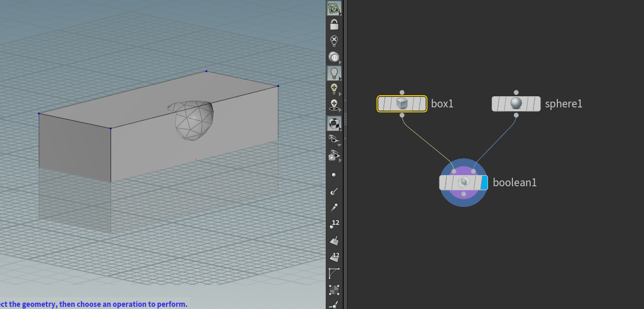644x309 pixels.
Task: Enable high quality lighting mode
Action: [334, 89]
